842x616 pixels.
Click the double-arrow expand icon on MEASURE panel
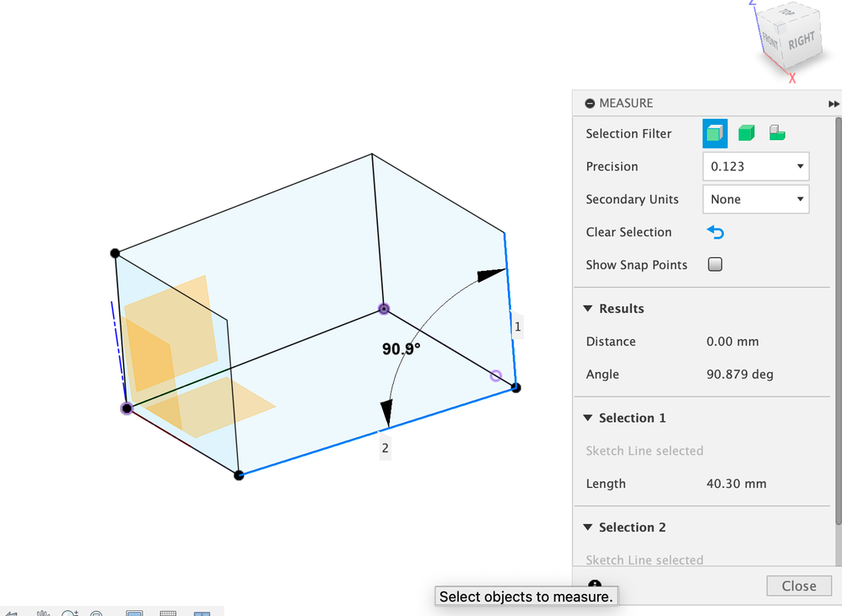(834, 103)
